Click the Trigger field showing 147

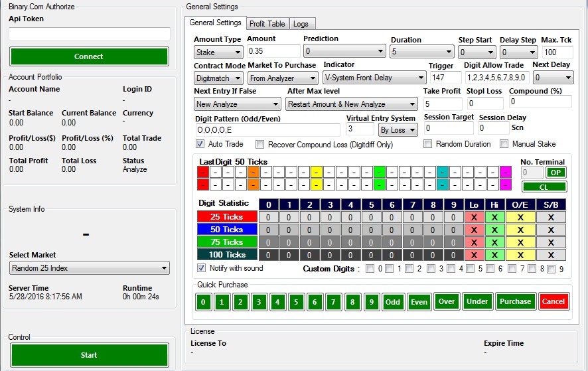point(445,78)
